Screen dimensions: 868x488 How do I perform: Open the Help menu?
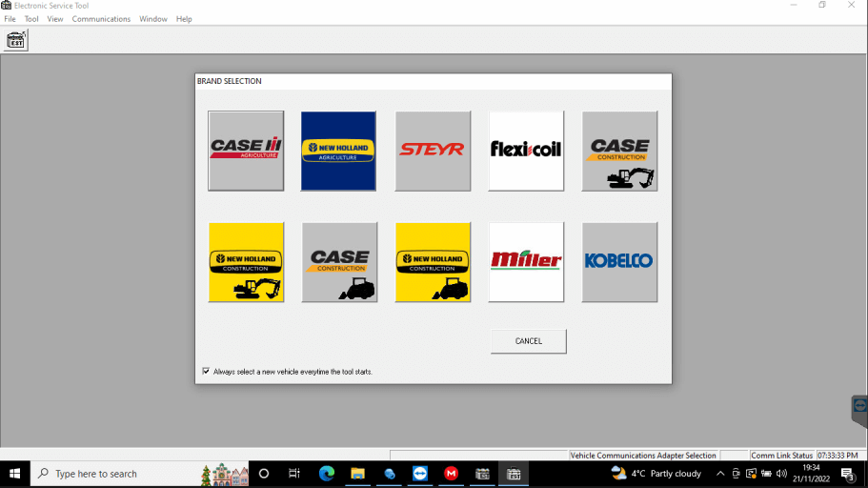184,19
